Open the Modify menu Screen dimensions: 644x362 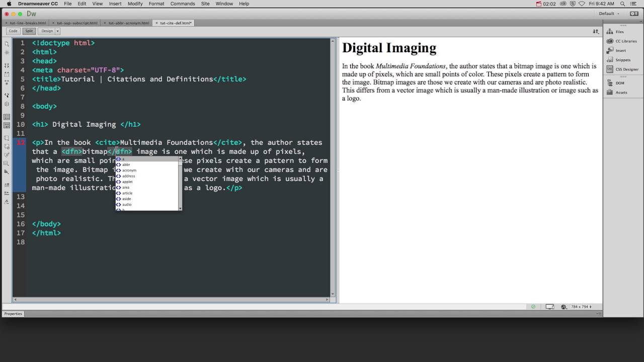[x=135, y=4]
